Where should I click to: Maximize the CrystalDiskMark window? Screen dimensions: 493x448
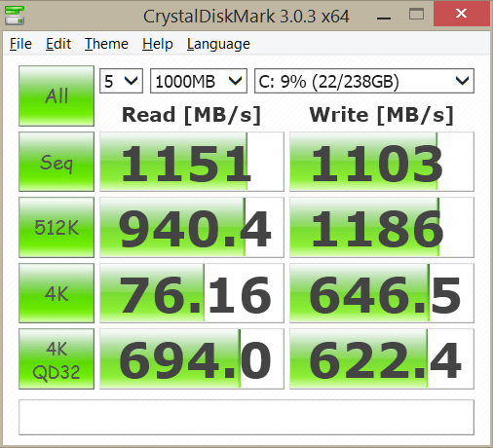[x=416, y=15]
